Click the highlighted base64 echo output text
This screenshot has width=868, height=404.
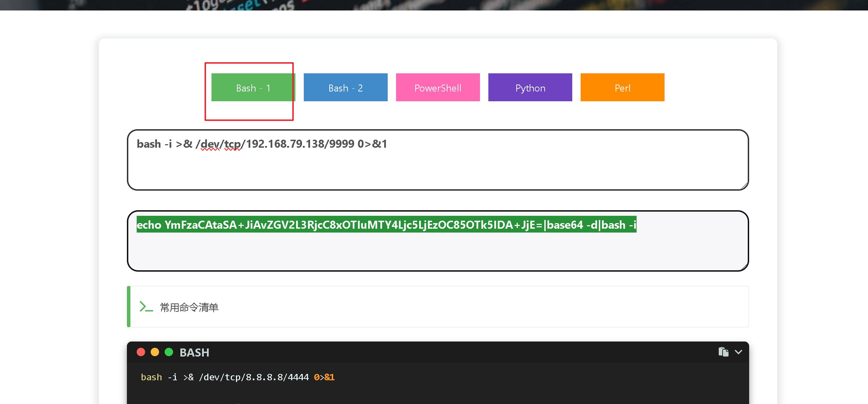click(x=386, y=225)
